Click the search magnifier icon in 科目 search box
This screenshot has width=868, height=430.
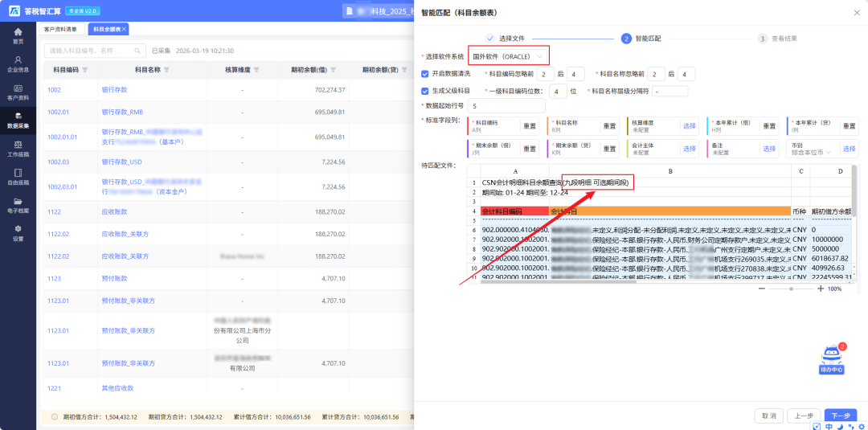click(137, 51)
